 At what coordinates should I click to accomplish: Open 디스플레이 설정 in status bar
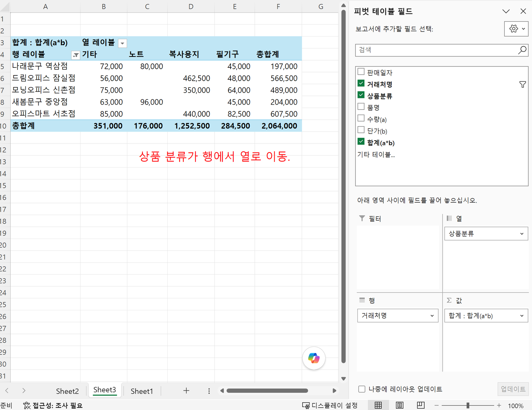click(x=330, y=405)
